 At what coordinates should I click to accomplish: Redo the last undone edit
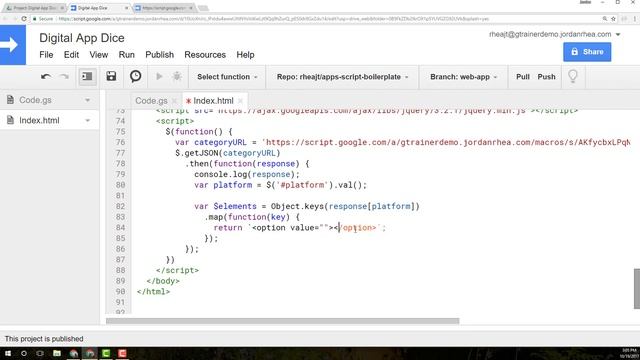pos(64,77)
